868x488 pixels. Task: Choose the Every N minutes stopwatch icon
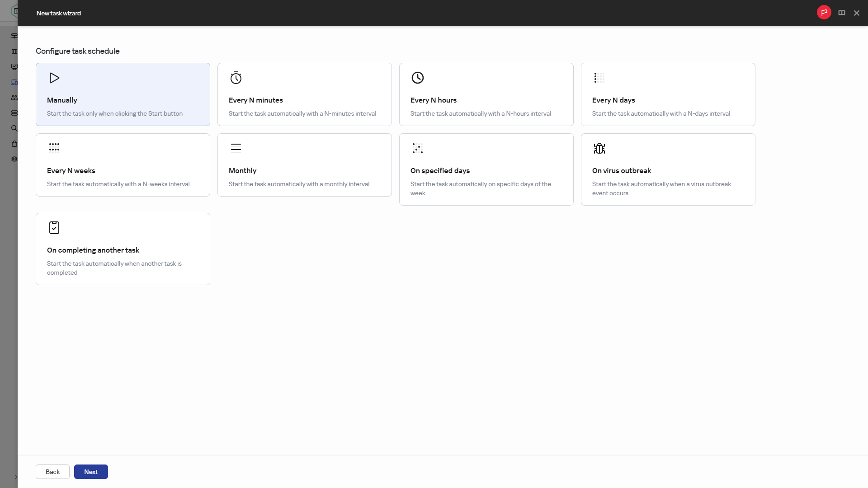click(x=236, y=78)
